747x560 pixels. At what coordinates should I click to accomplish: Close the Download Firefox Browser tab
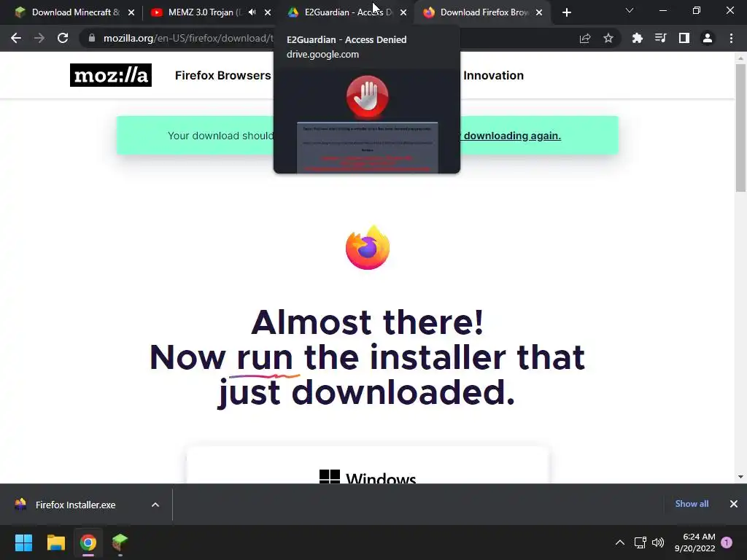(539, 12)
